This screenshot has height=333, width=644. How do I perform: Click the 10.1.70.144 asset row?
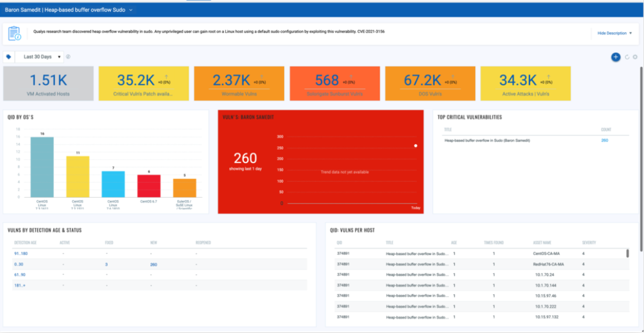pos(481,285)
